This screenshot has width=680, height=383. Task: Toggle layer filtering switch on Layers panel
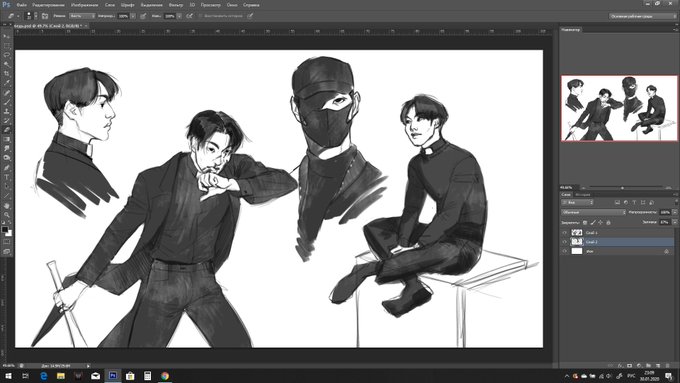click(x=677, y=202)
